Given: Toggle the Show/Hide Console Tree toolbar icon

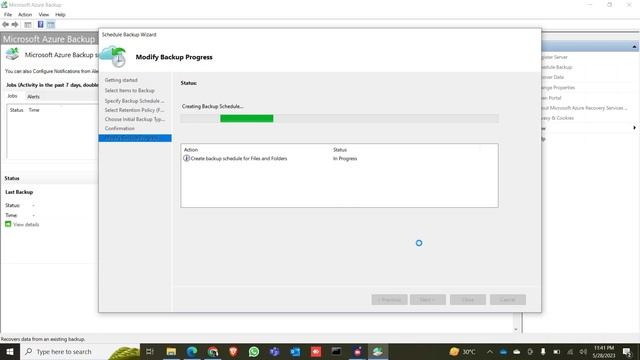Looking at the screenshot, I should [x=28, y=24].
